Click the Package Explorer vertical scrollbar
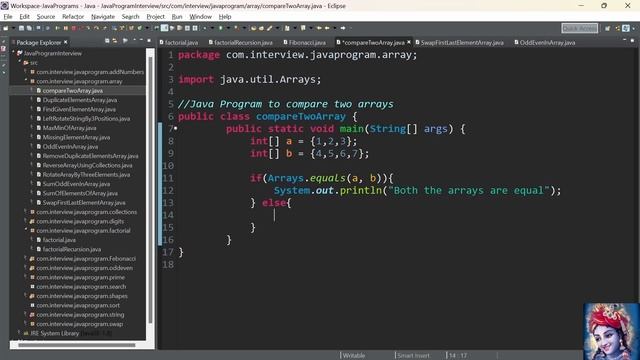The image size is (640, 360). coord(150,190)
